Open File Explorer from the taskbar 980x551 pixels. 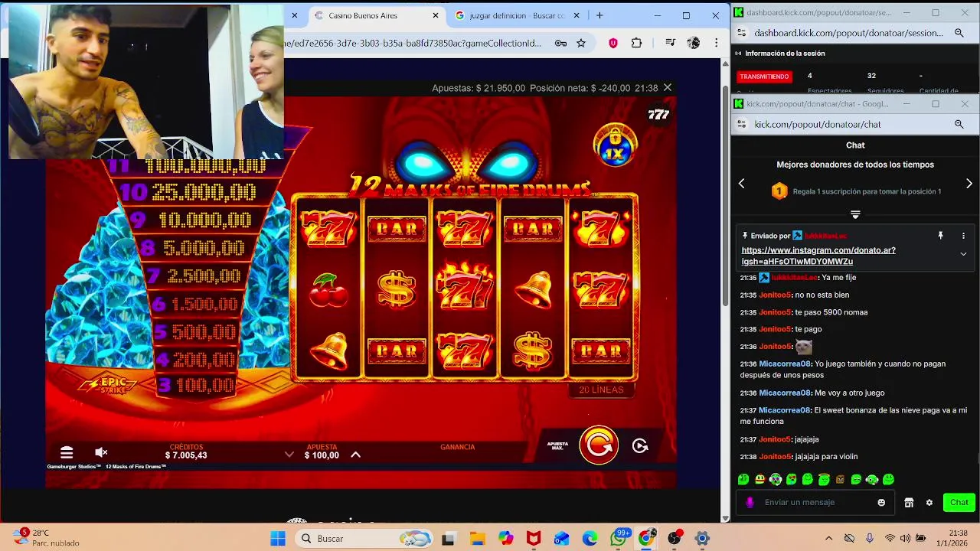click(x=477, y=538)
